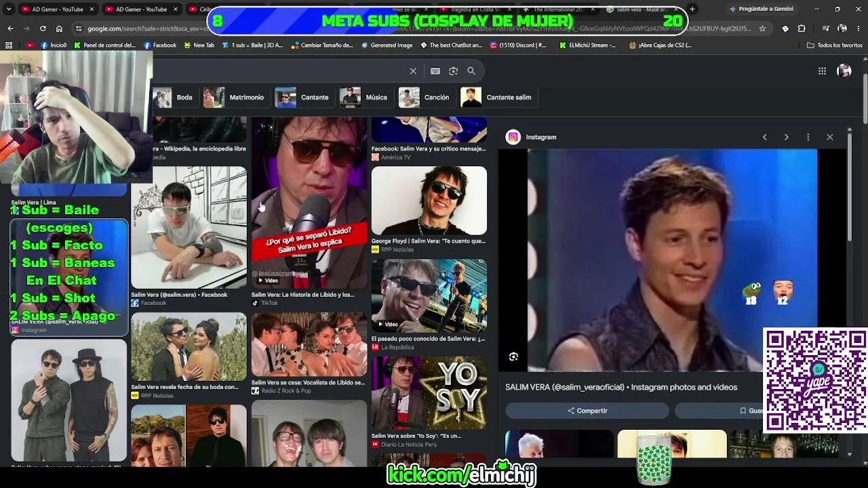Bookmark this page with the star icon

tap(762, 28)
